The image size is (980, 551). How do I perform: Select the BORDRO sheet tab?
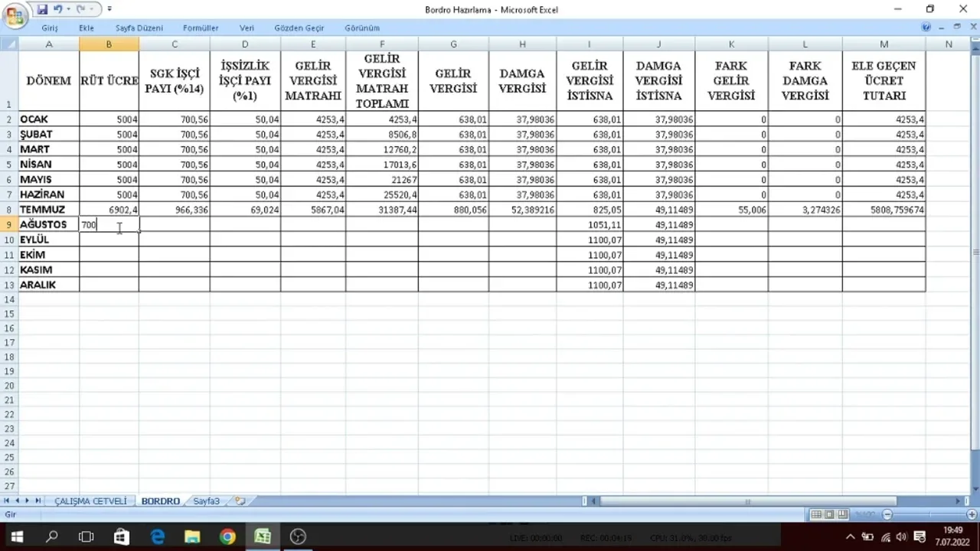(x=160, y=501)
